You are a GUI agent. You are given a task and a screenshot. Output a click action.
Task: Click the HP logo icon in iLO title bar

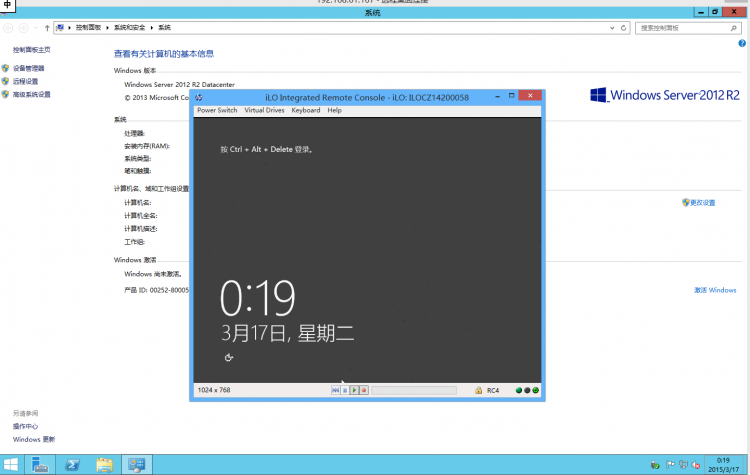[199, 97]
